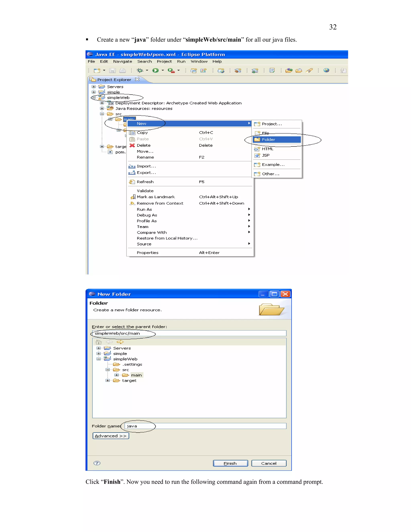The image size is (411, 532).
Task: Click the Run External Tools icon
Action: 171,71
